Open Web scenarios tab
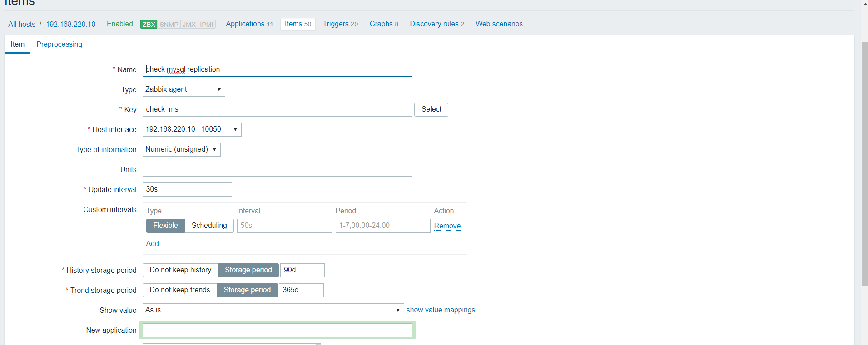This screenshot has height=345, width=868. point(499,24)
